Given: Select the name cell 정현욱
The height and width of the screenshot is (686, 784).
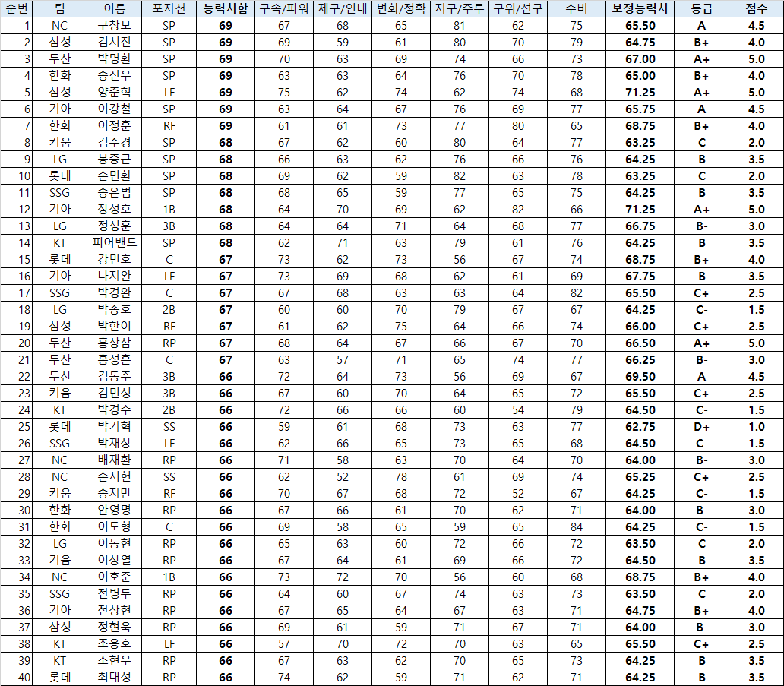Looking at the screenshot, I should pos(114,627).
